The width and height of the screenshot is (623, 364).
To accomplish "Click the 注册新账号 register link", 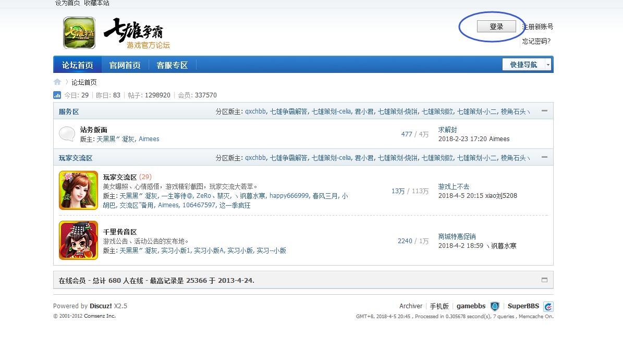I will coord(538,27).
